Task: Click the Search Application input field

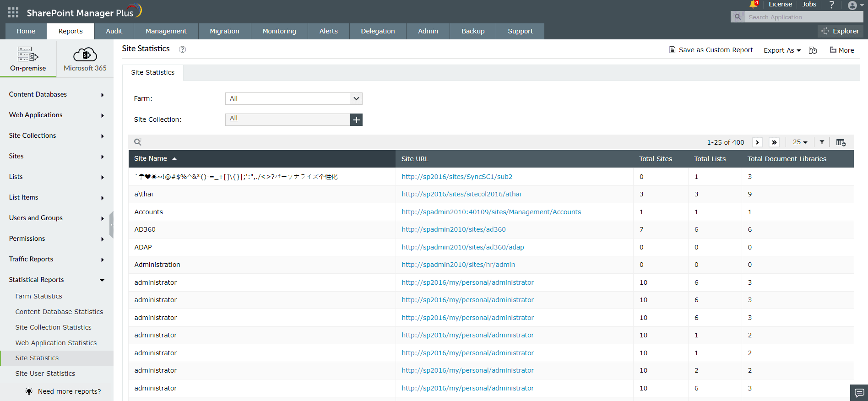Action: (803, 17)
